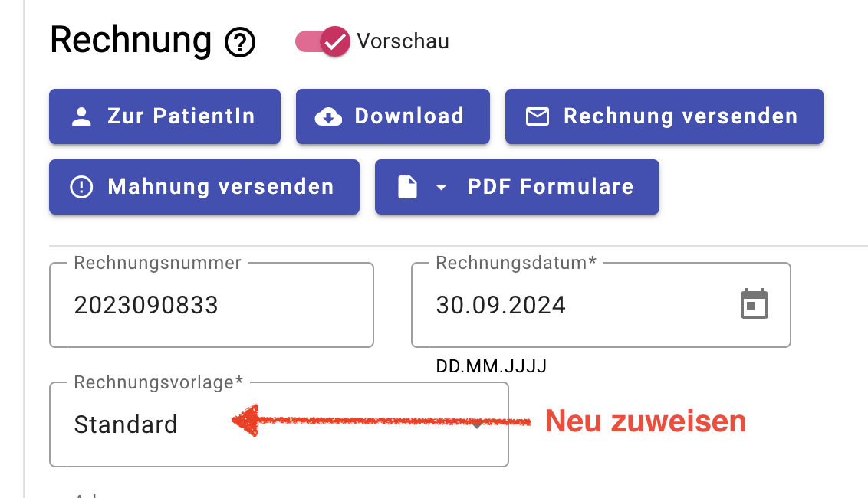The width and height of the screenshot is (868, 498).
Task: Open the Rechnungsvorlage dropdown showing Standard
Action: [279, 424]
